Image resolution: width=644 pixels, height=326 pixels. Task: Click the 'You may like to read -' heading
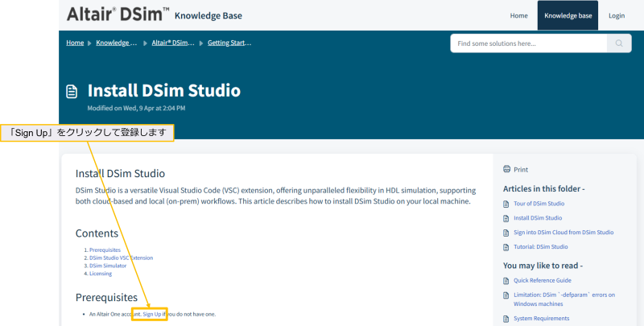pyautogui.click(x=543, y=266)
